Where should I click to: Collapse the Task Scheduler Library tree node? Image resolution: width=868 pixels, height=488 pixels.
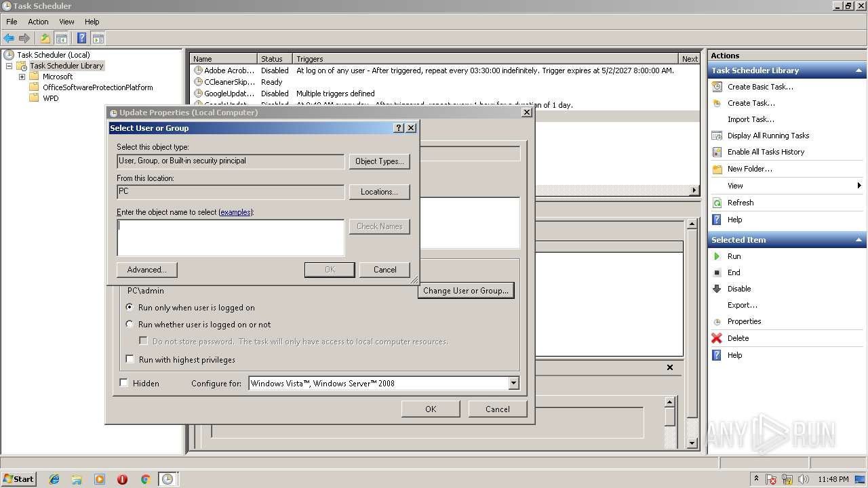click(9, 66)
